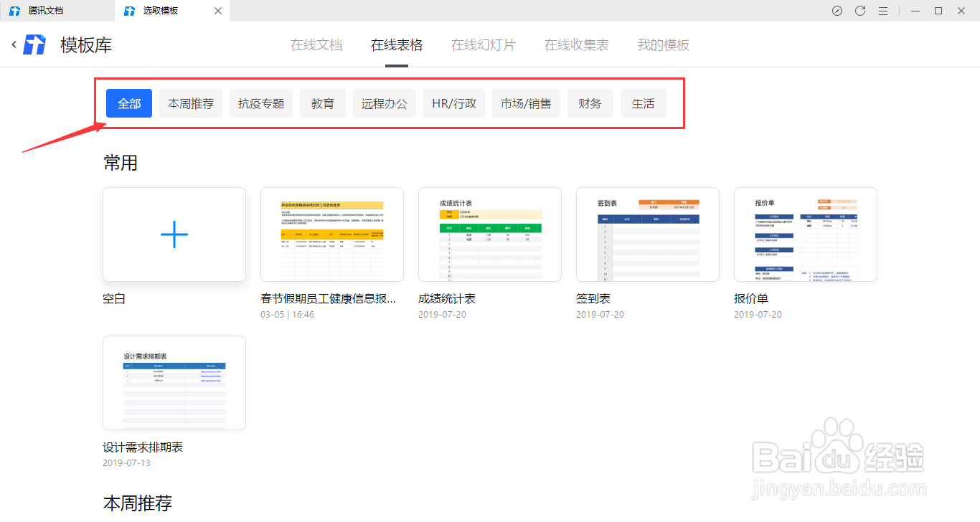Refresh the page using the reload icon
Image resolution: width=980 pixels, height=522 pixels.
click(x=859, y=11)
